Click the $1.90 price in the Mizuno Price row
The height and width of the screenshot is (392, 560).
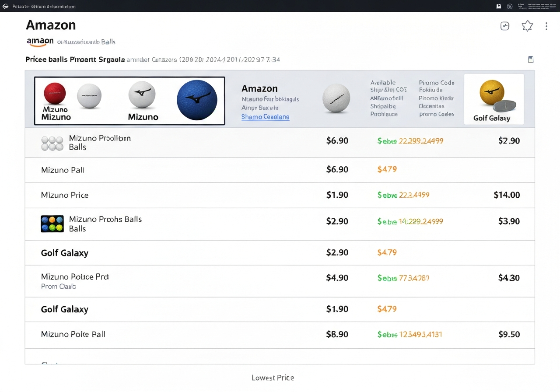pyautogui.click(x=337, y=195)
